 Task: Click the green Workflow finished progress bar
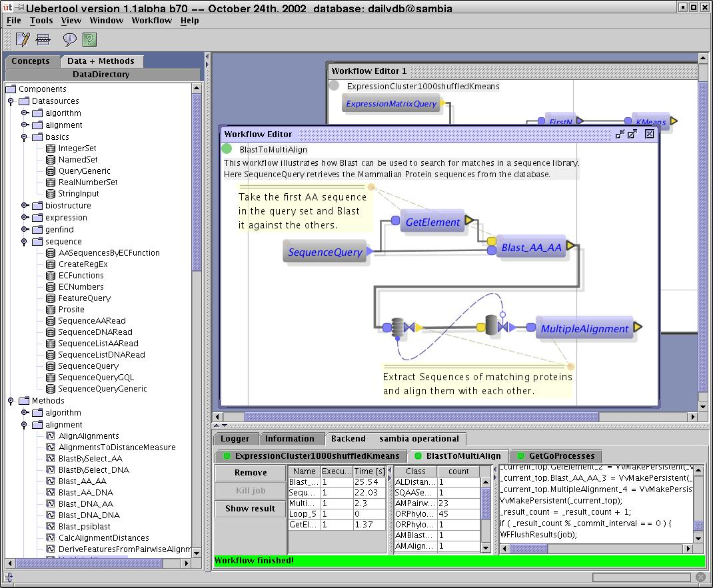(x=458, y=561)
